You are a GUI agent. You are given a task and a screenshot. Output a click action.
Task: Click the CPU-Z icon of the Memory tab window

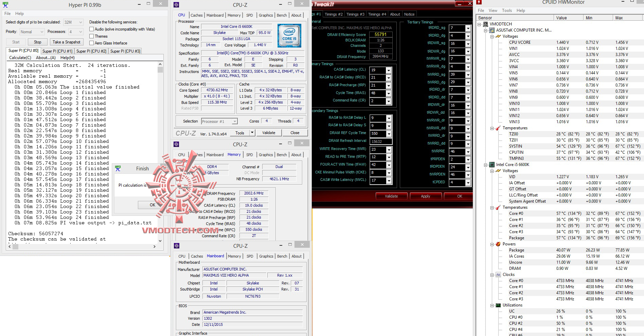(x=176, y=144)
